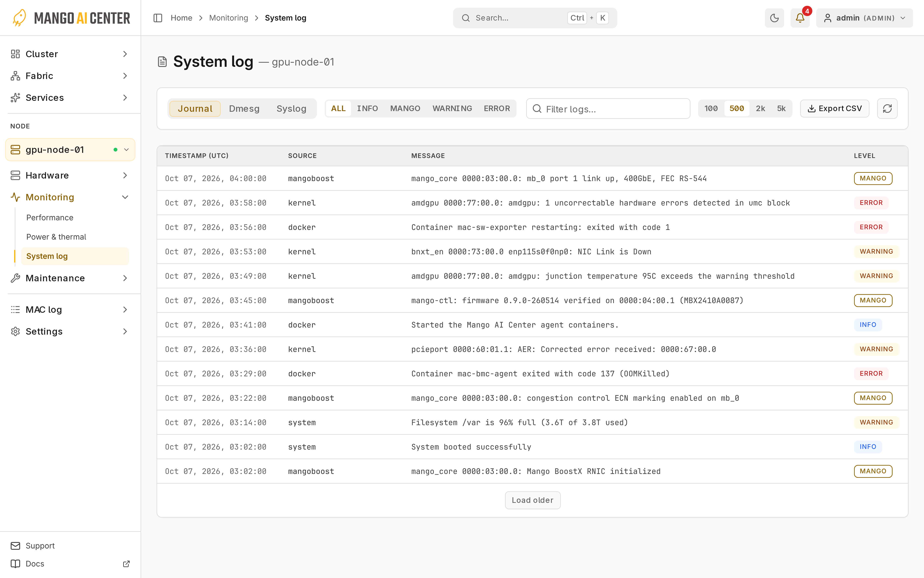Viewport: 924px width, 578px height.
Task: Click the Cluster grid icon
Action: pos(15,54)
